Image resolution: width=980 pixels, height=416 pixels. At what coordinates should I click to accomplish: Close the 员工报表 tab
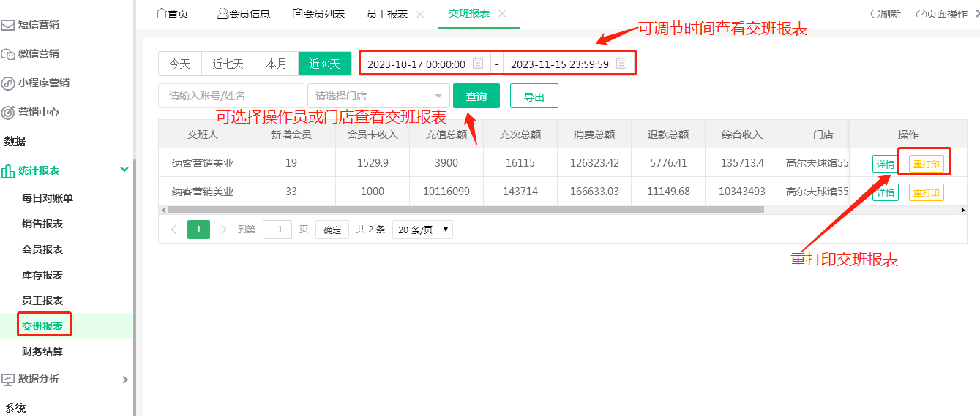tap(420, 14)
